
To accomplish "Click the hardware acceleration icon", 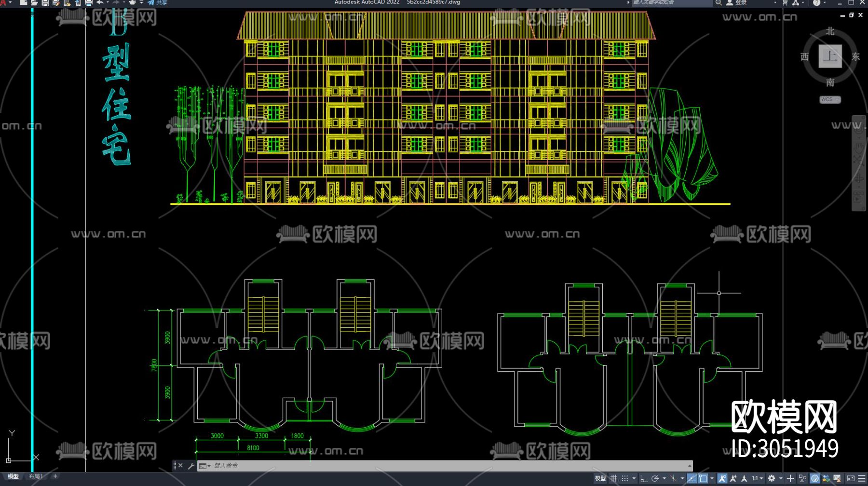I will (x=815, y=478).
